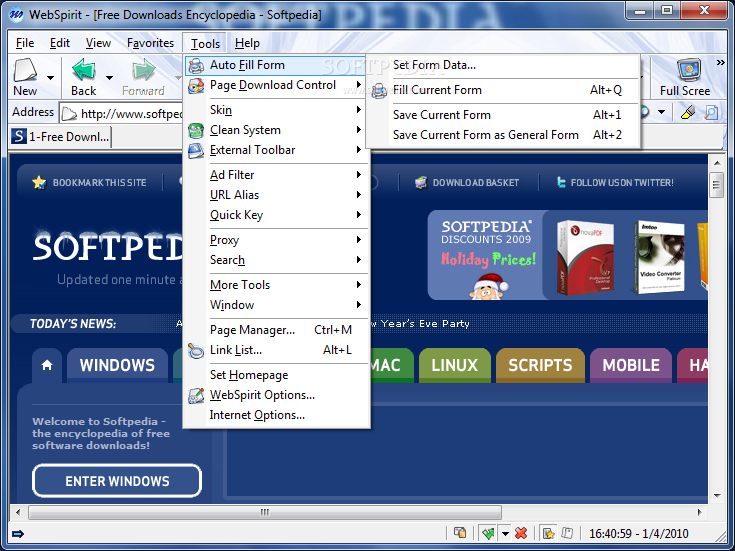This screenshot has height=551, width=735.
Task: Click the green Back arrow icon
Action: click(84, 70)
